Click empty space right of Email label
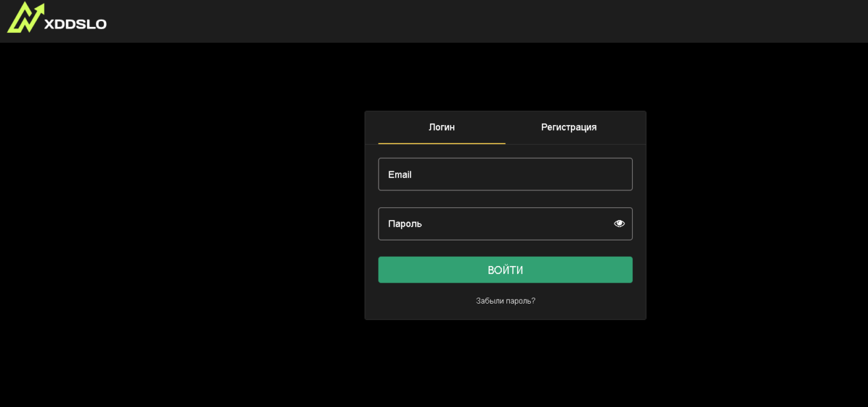 click(x=527, y=175)
